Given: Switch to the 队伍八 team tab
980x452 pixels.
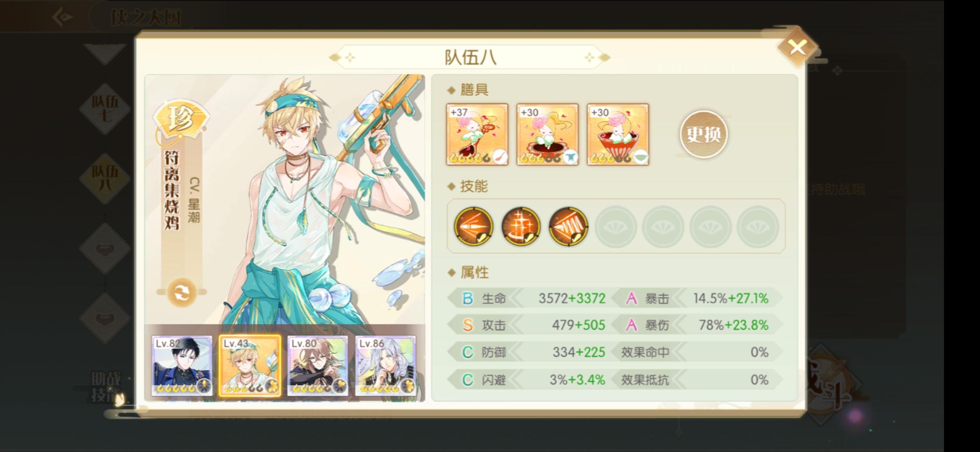Looking at the screenshot, I should (105, 179).
